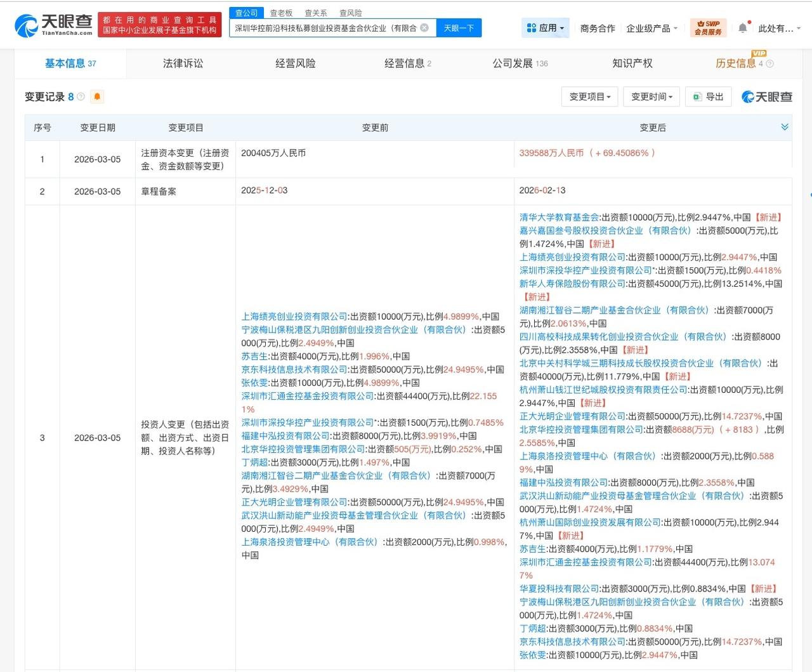Open 四川高校科技成果转化创业投资合伙企业 link
The image size is (812, 672).
tap(625, 337)
